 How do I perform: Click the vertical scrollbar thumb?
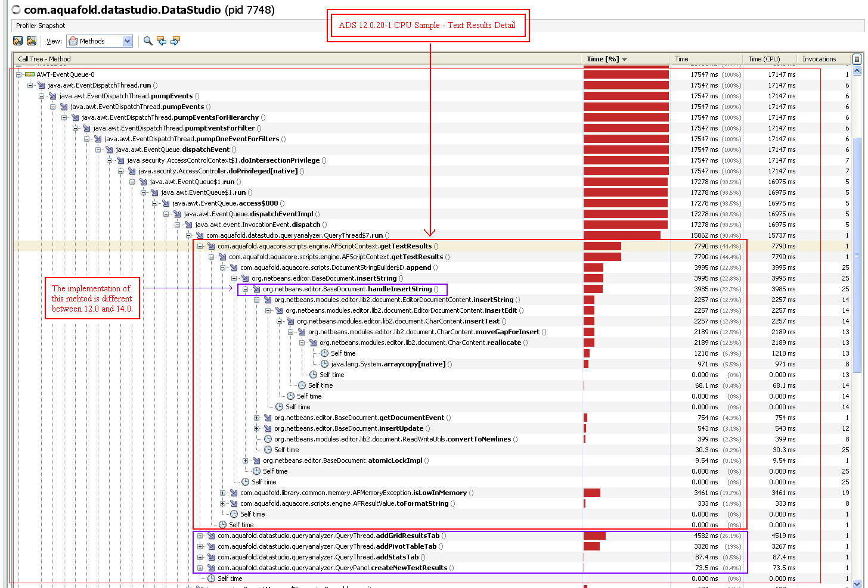pyautogui.click(x=857, y=255)
